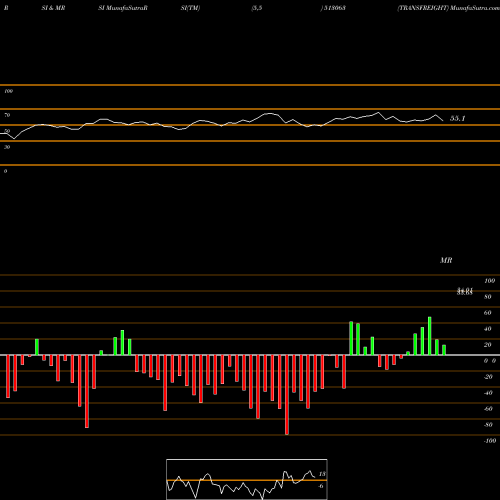Click the MR label above the histogram
500x500 pixels.
(446, 260)
